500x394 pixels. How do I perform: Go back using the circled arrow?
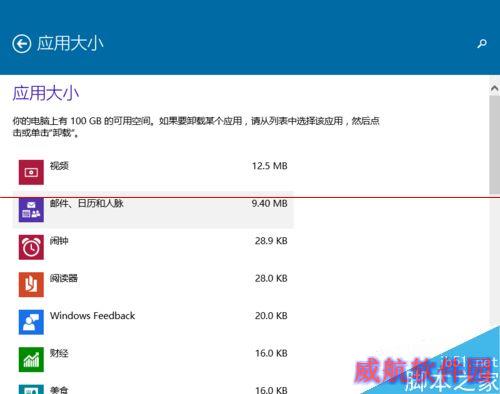click(22, 44)
